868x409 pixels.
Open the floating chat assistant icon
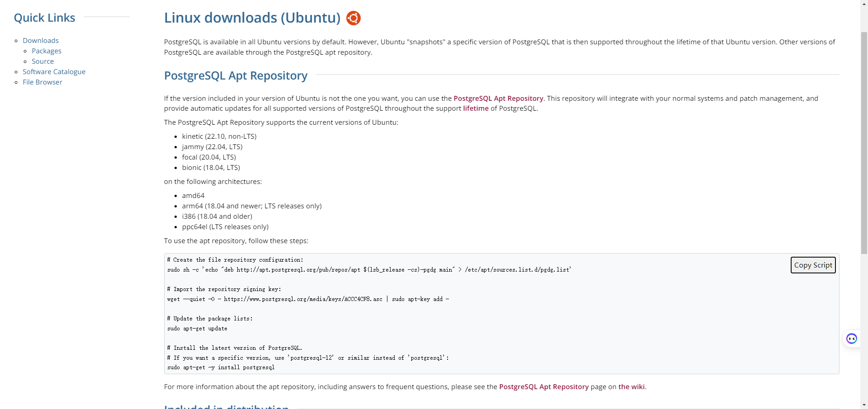click(852, 338)
